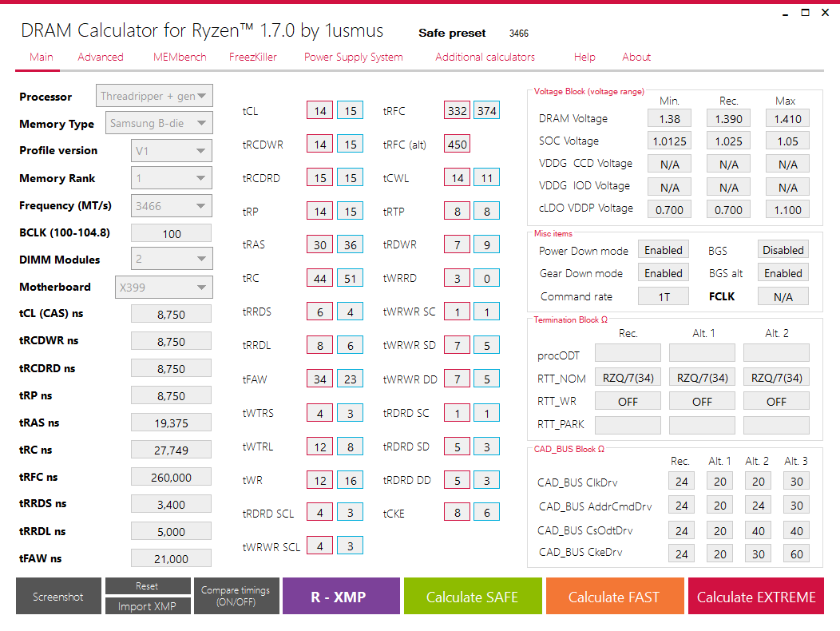Click the Import XMP button
The height and width of the screenshot is (631, 840).
[x=148, y=605]
